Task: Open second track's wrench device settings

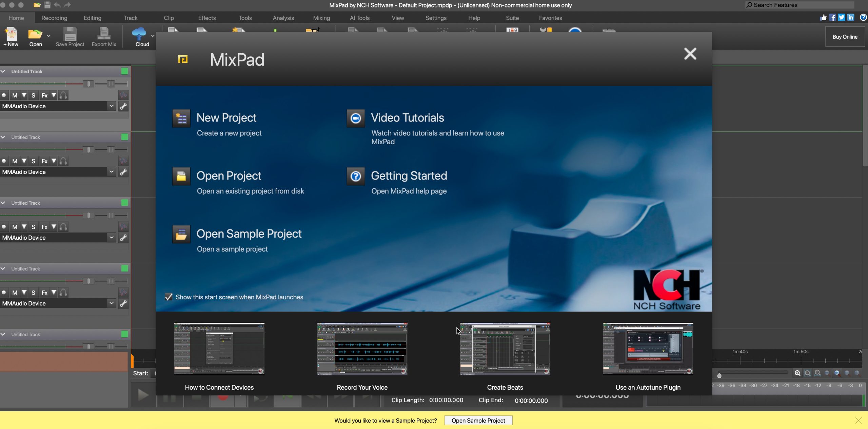Action: tap(123, 172)
